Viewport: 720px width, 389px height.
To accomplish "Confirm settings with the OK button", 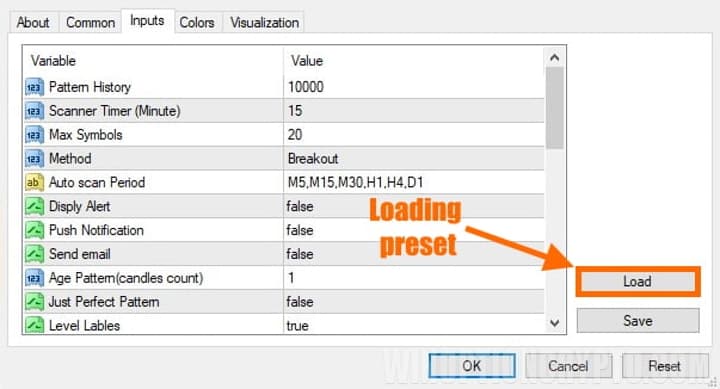I will [x=472, y=366].
